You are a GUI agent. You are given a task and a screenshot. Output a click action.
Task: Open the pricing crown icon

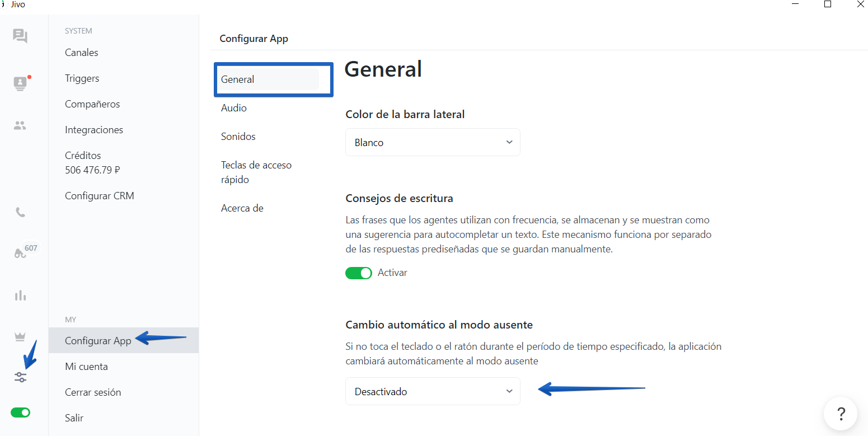click(20, 336)
